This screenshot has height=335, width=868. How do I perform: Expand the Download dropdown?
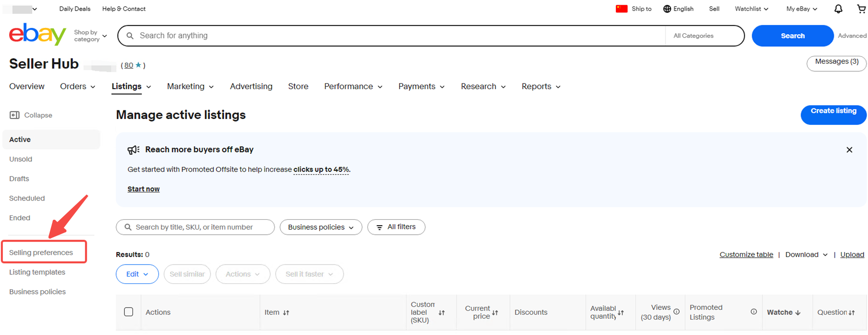tap(806, 255)
